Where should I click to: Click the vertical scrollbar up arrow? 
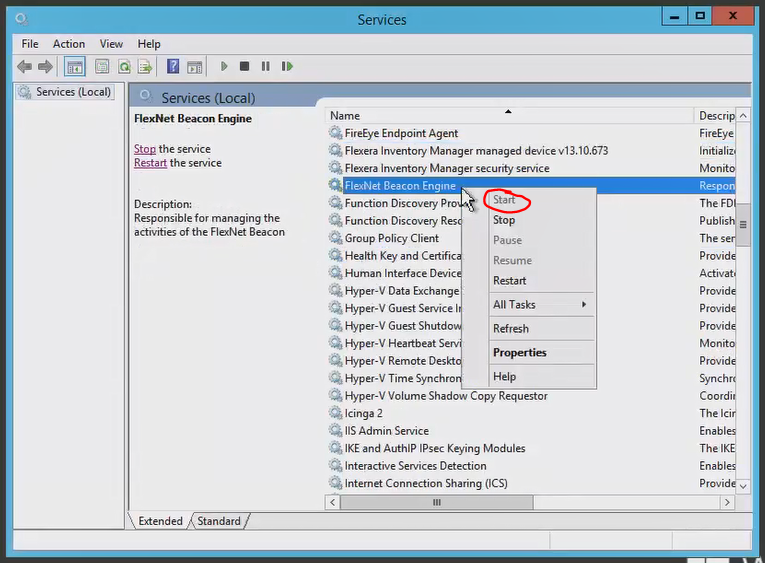pyautogui.click(x=743, y=116)
